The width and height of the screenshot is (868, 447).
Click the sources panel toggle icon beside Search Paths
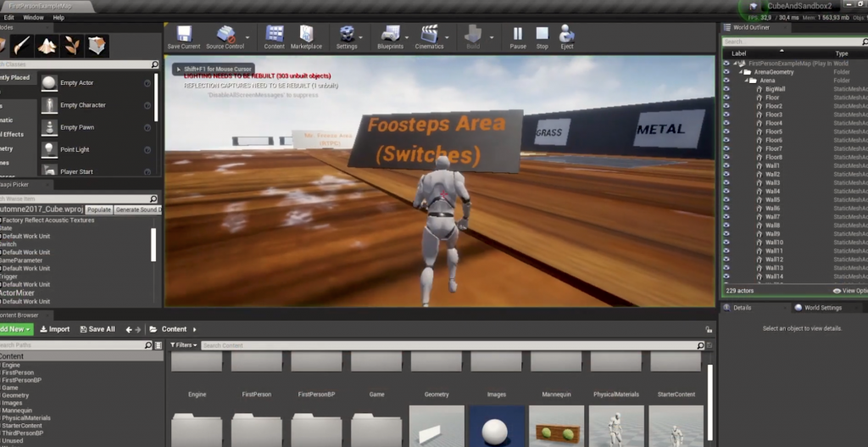tap(159, 345)
